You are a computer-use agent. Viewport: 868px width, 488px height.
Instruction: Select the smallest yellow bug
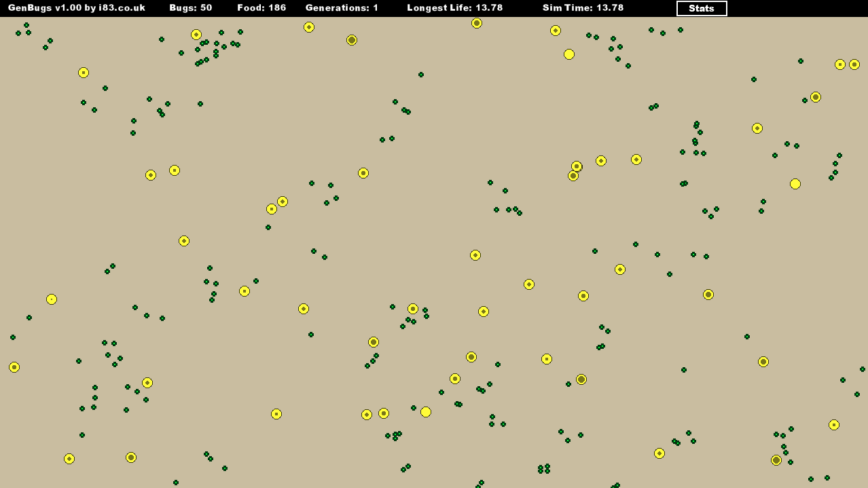point(52,299)
